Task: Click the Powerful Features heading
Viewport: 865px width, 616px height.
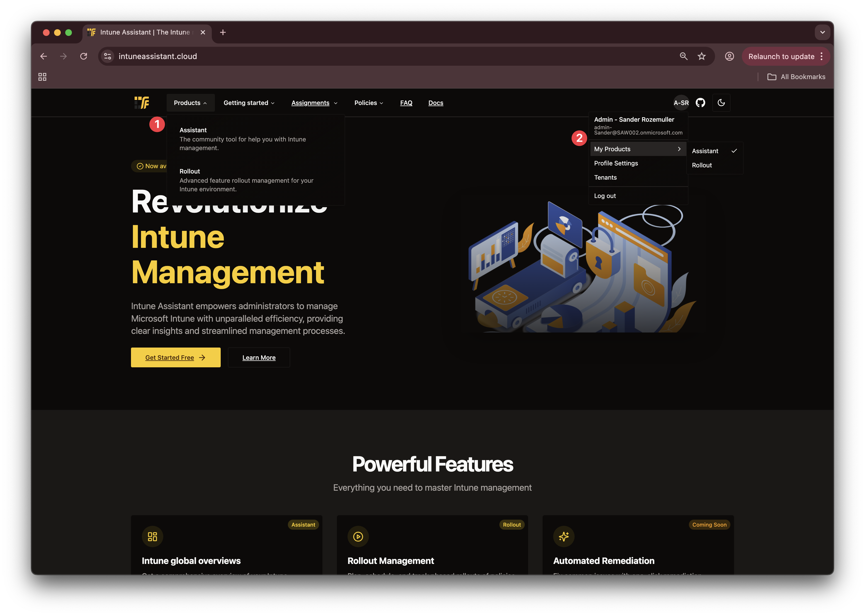Action: coord(432,464)
